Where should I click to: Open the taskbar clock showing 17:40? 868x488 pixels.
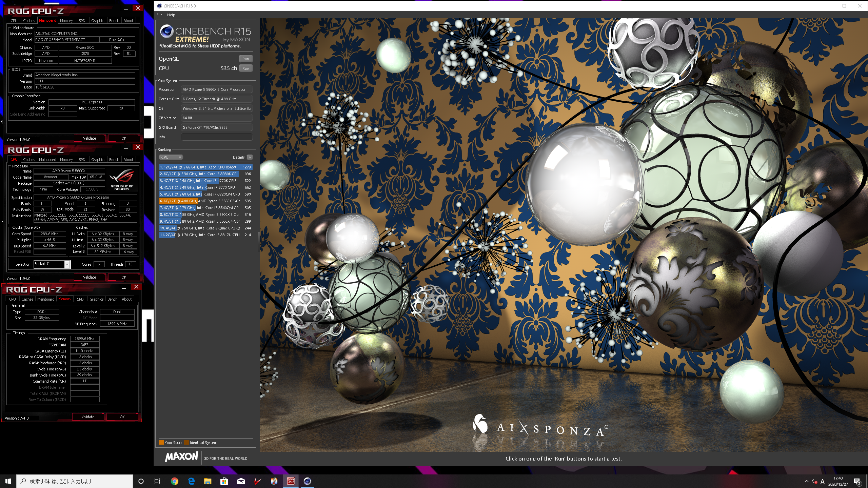838,481
